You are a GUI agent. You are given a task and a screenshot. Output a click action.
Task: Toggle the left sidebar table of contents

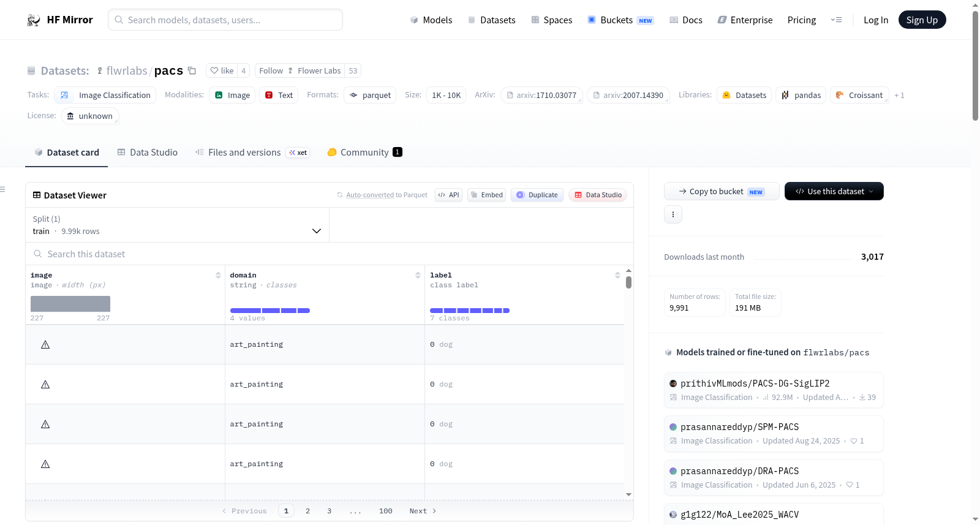point(3,189)
